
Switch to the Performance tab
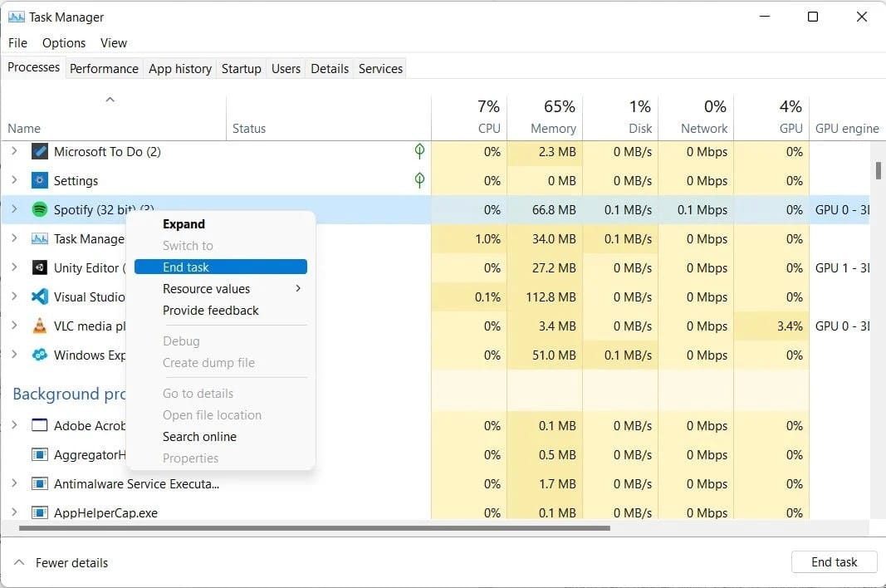pyautogui.click(x=104, y=68)
